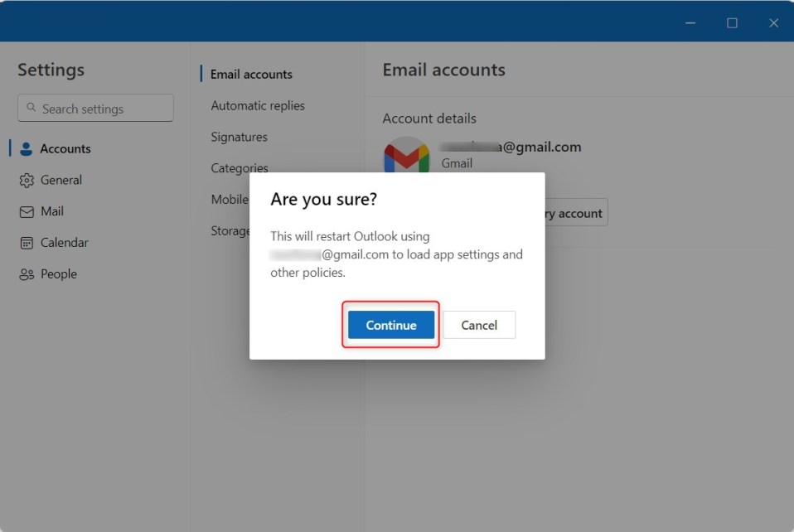Screen dimensions: 794x532
Task: Select the Storage submenu item
Action: pyautogui.click(x=230, y=231)
